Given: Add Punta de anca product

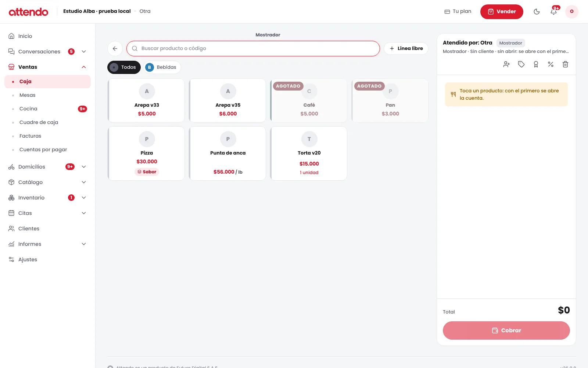Looking at the screenshot, I should [227, 153].
